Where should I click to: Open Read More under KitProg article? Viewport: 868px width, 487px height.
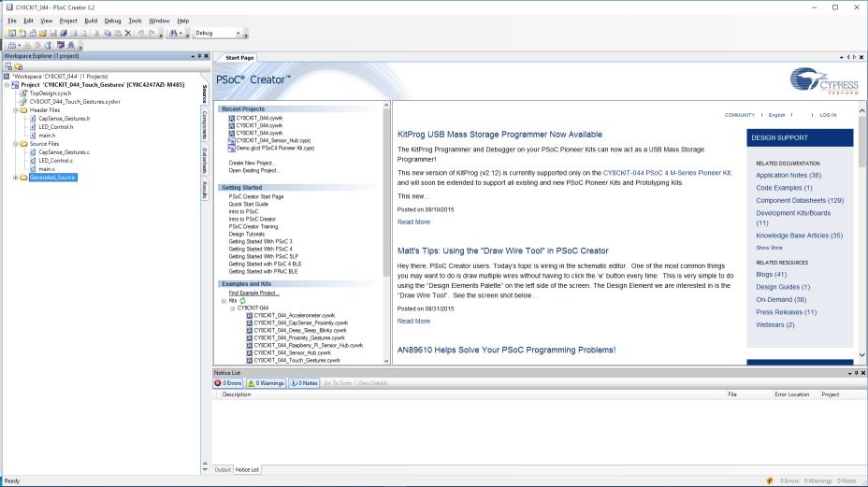[x=413, y=222]
